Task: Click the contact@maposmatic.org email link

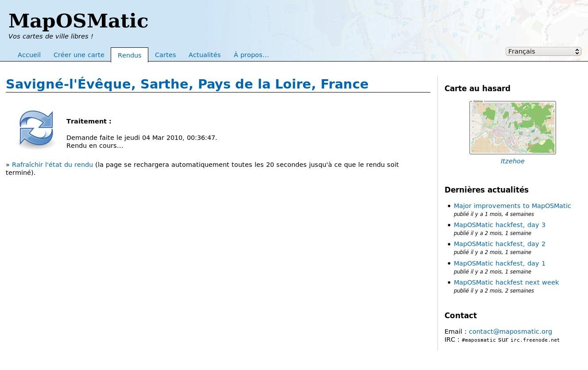Action: (511, 331)
